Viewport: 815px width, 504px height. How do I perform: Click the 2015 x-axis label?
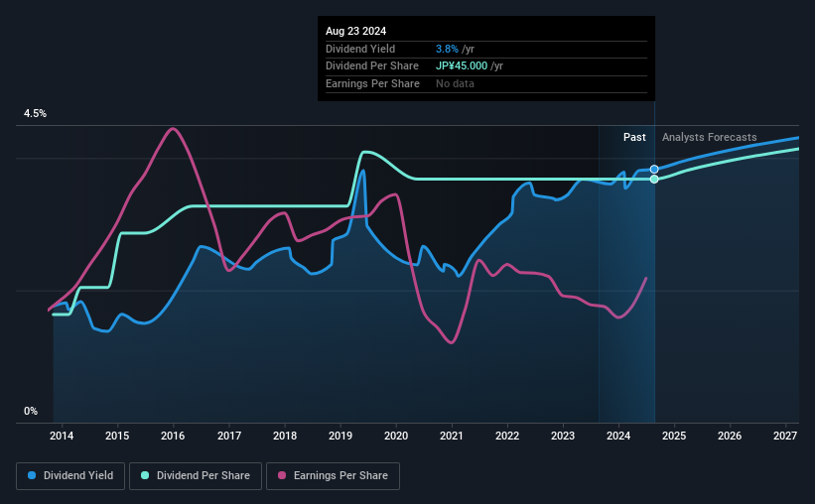click(x=117, y=436)
